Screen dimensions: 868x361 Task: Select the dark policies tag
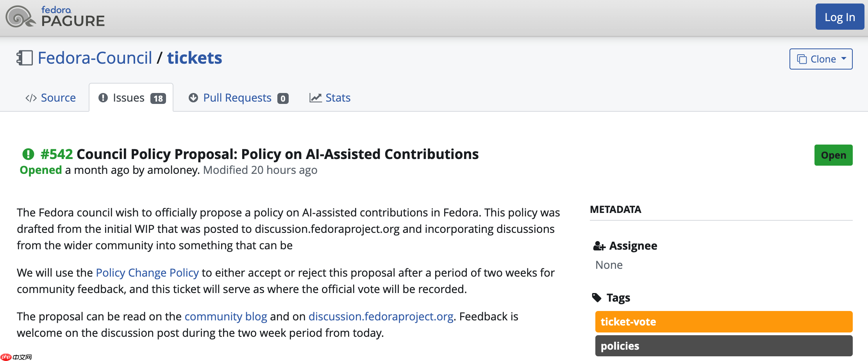click(x=723, y=346)
